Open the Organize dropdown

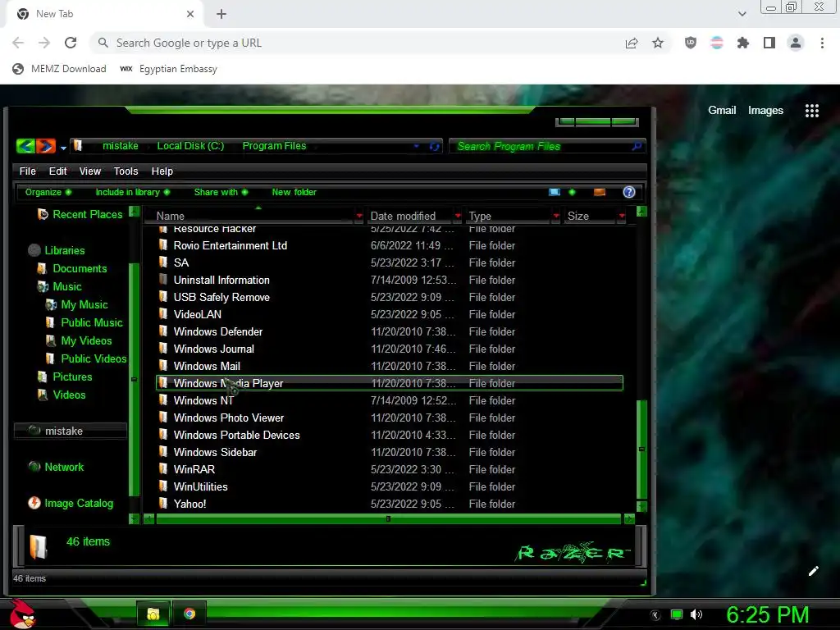coord(48,192)
